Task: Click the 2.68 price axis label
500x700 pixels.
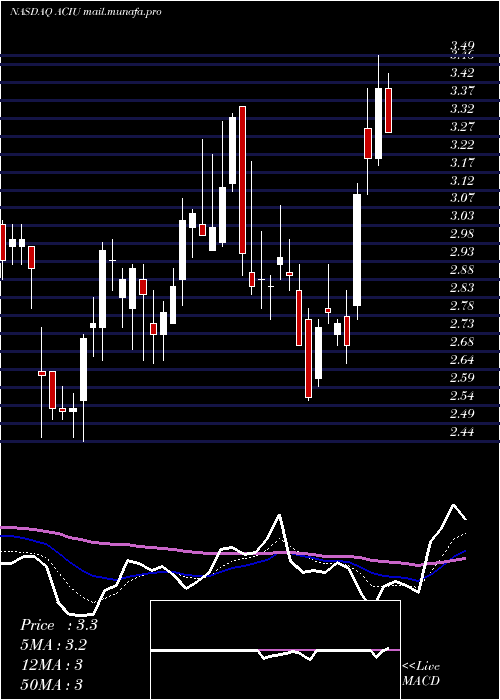Action: point(462,342)
